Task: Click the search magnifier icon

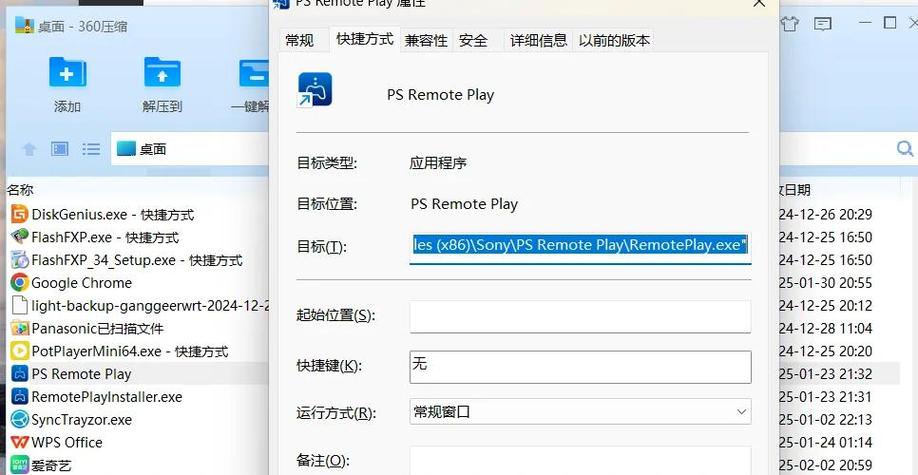Action: (904, 149)
